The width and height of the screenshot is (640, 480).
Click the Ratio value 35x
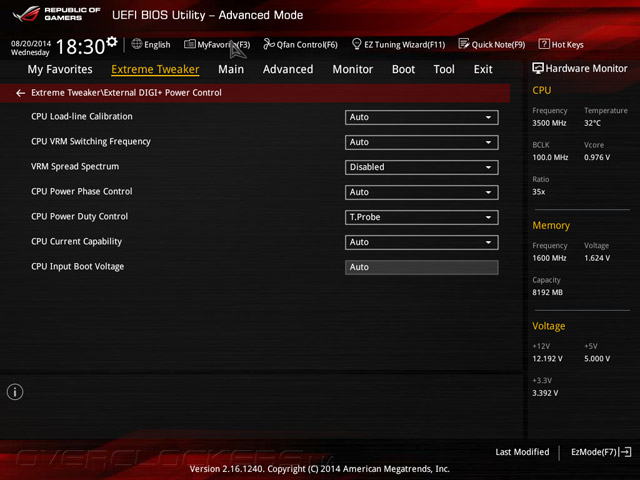538,191
